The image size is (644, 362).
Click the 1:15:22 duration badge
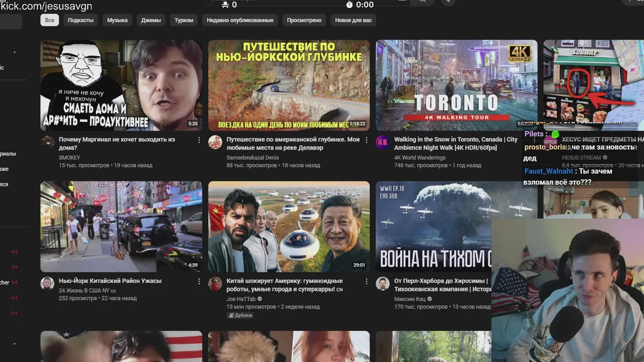pyautogui.click(x=357, y=124)
